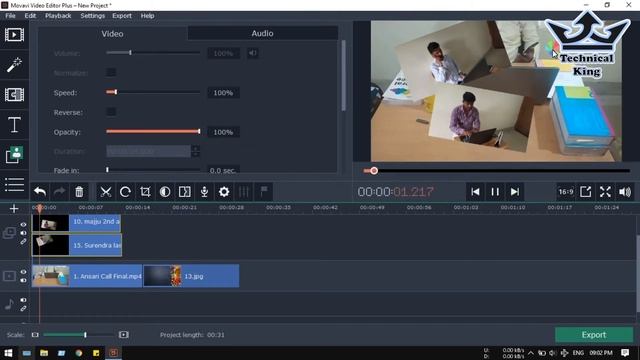Screen dimensions: 640x360
Task: Open File Explorer from the taskbar
Action: click(x=44, y=353)
